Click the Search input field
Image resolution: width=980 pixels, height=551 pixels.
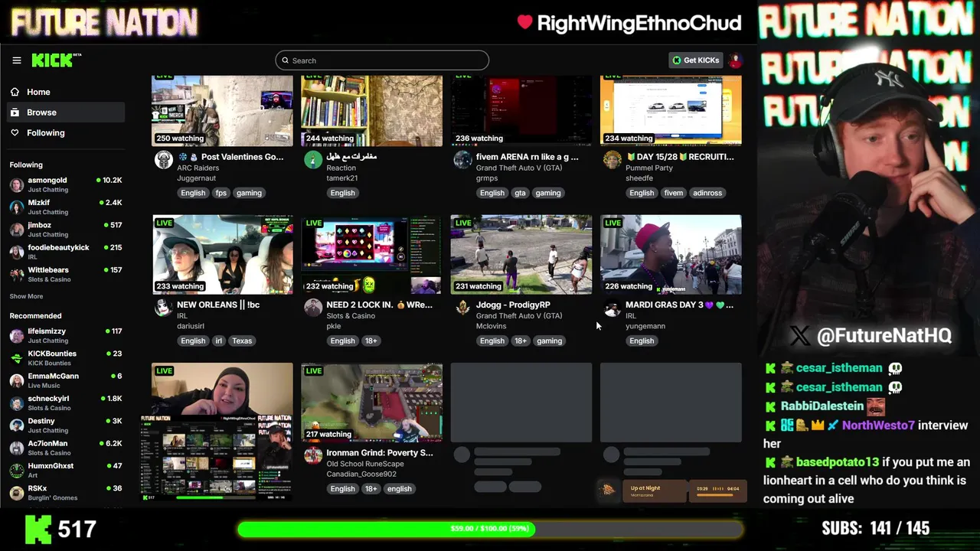click(382, 60)
